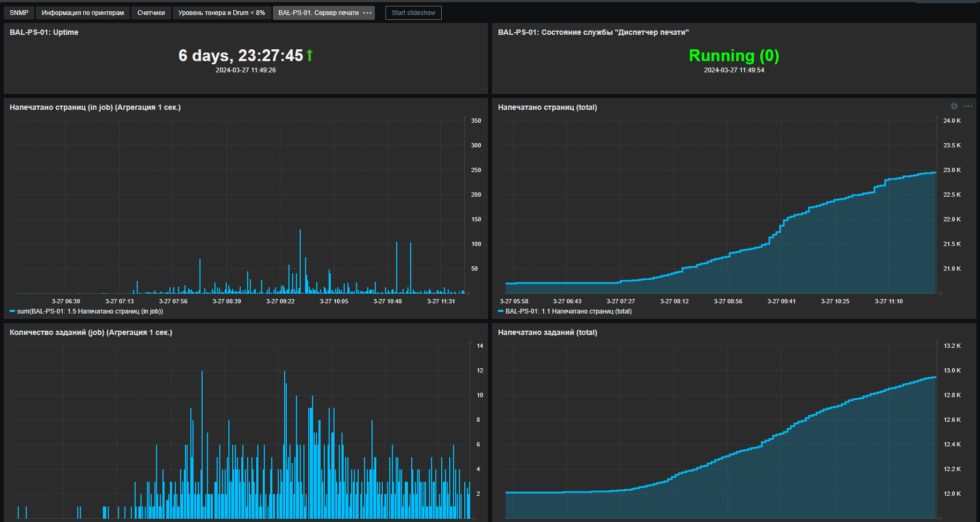Click the blue legend marker for "1.1 Напечатано страниц (total)"
This screenshot has width=980, height=522.
pos(501,311)
